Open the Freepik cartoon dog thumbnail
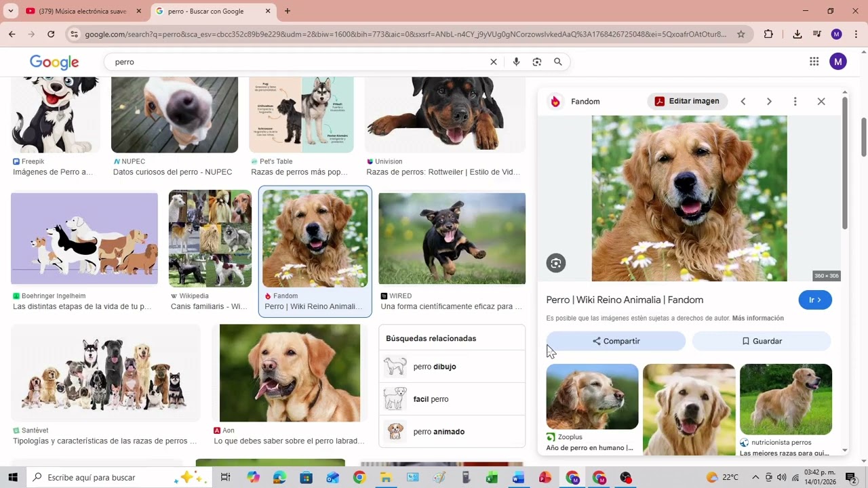This screenshot has height=488, width=868. (x=56, y=115)
